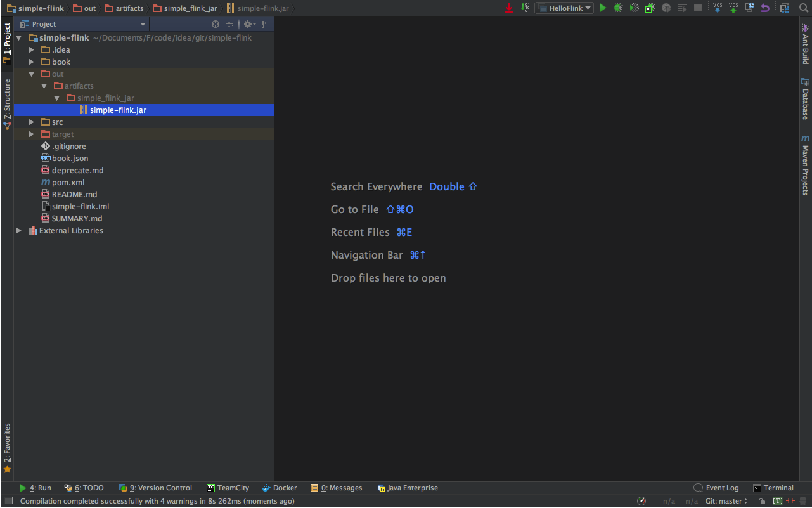
Task: Toggle read-only lock icon in status bar
Action: point(762,501)
